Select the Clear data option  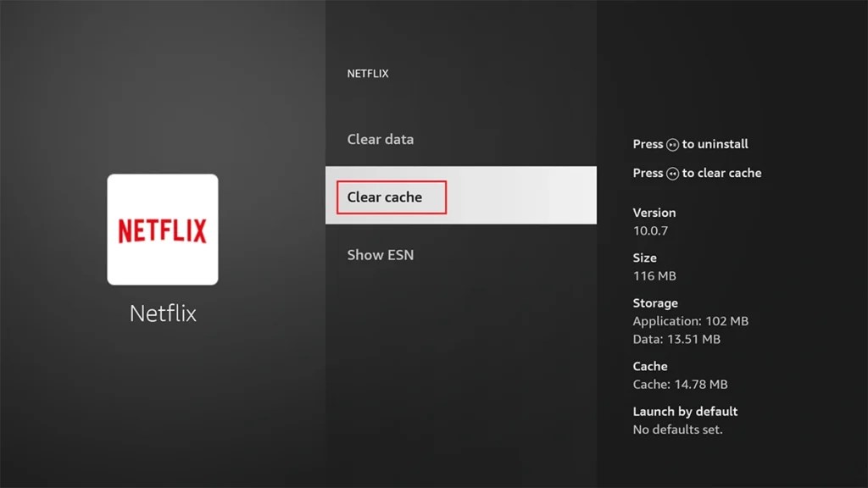tap(380, 139)
